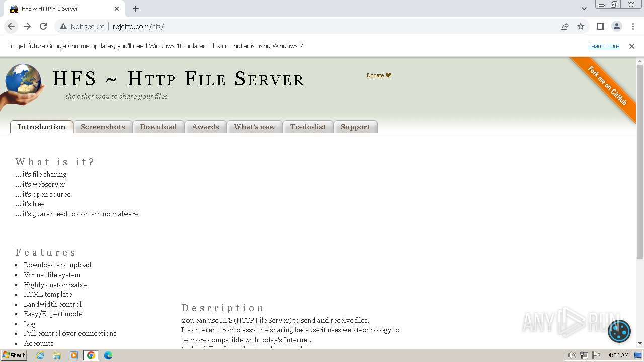Click the 'Features' heading
The height and width of the screenshot is (362, 644).
click(x=45, y=252)
